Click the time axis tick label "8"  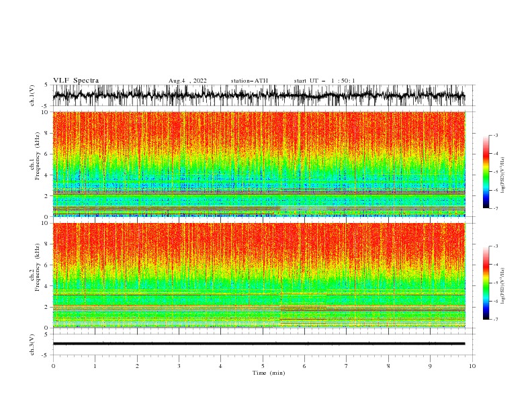coord(388,366)
